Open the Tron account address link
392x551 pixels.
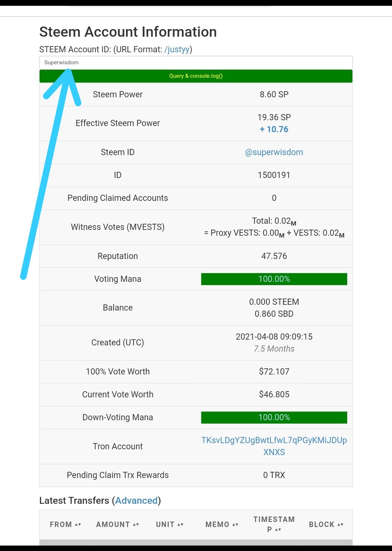click(274, 446)
